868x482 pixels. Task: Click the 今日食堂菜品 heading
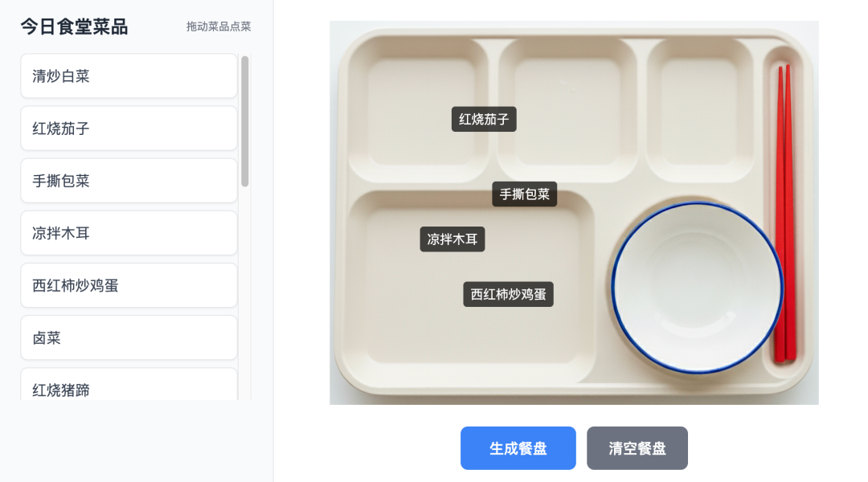pyautogui.click(x=74, y=27)
